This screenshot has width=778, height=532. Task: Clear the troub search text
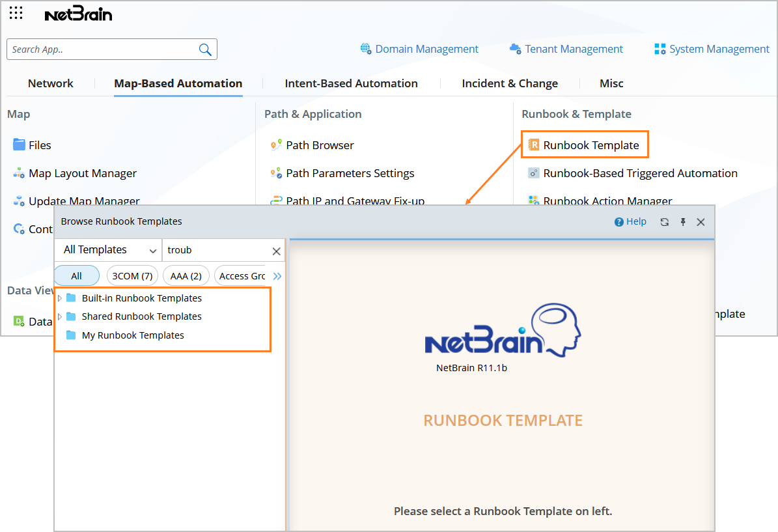[x=276, y=251]
